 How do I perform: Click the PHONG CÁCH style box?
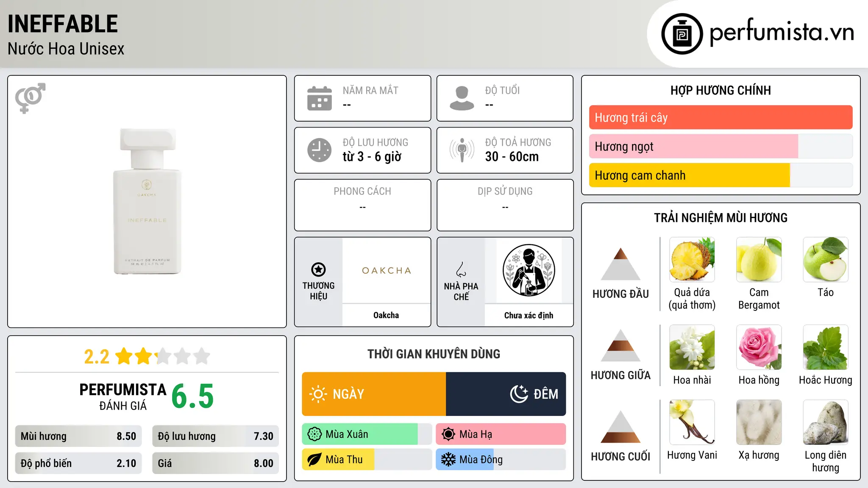click(x=362, y=205)
